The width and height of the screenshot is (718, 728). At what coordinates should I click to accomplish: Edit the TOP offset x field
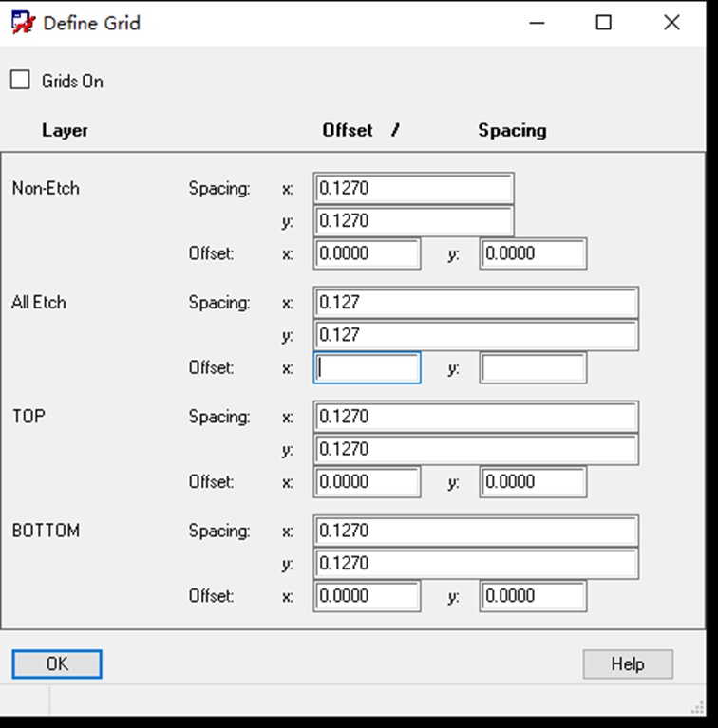pyautogui.click(x=367, y=482)
